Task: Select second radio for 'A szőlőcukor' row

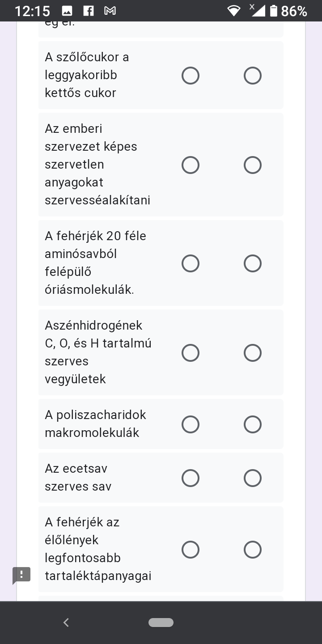Action: [x=253, y=76]
